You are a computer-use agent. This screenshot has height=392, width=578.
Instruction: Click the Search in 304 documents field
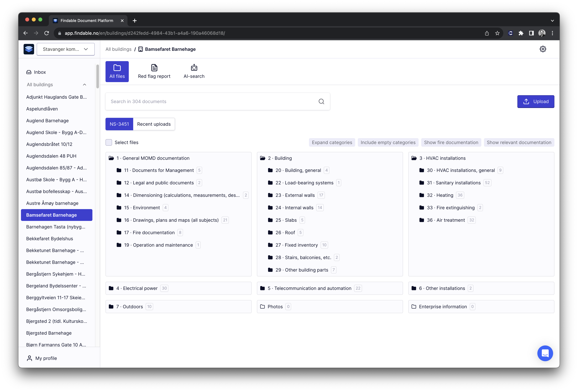tap(211, 101)
